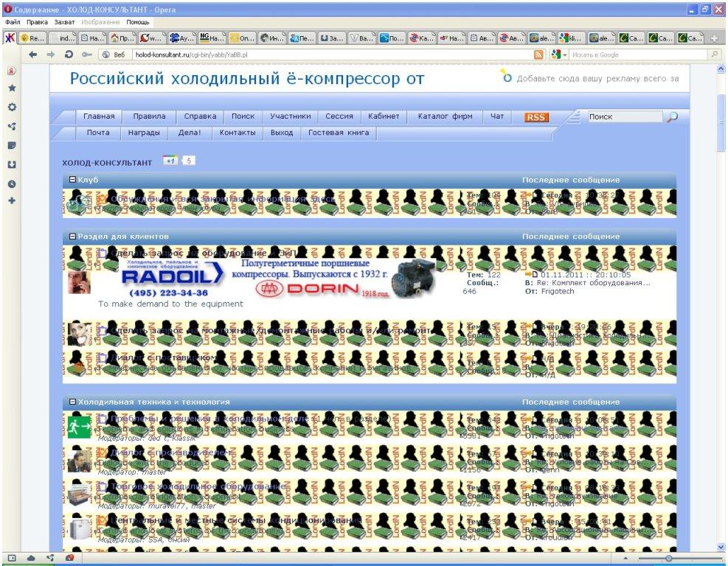Add a new panel with the sidebar plus
This screenshot has width=728, height=566.
(12, 200)
